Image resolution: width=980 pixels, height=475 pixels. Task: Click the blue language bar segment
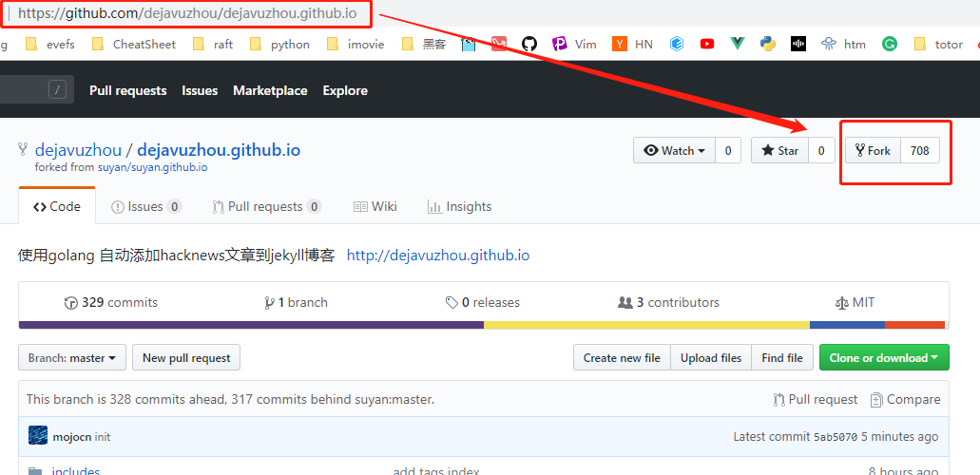[848, 325]
